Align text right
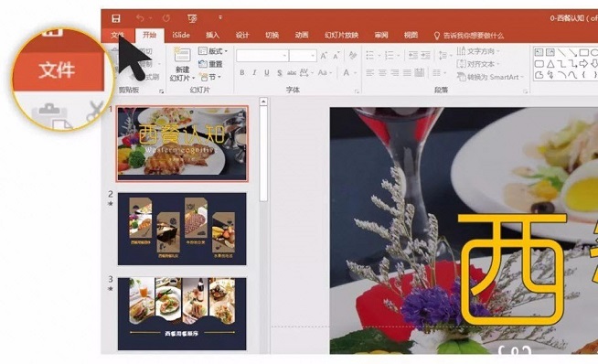Viewport: 598px width, 364px height. click(x=395, y=72)
